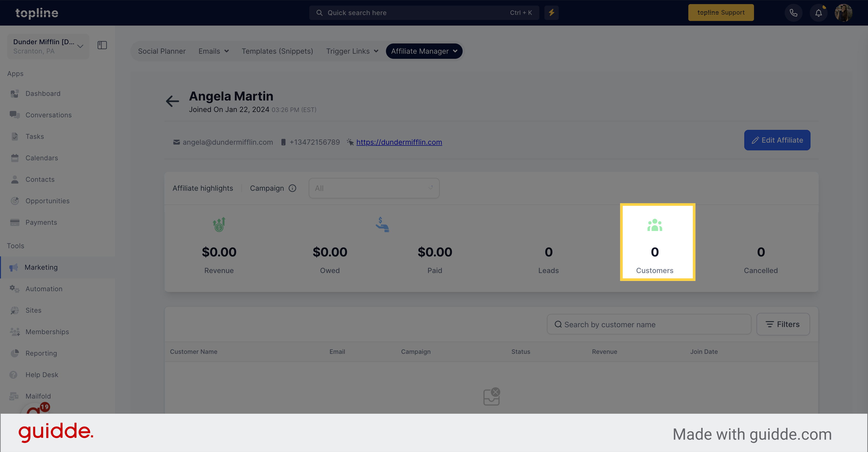Open Contacts in the sidebar
868x452 pixels.
40,179
